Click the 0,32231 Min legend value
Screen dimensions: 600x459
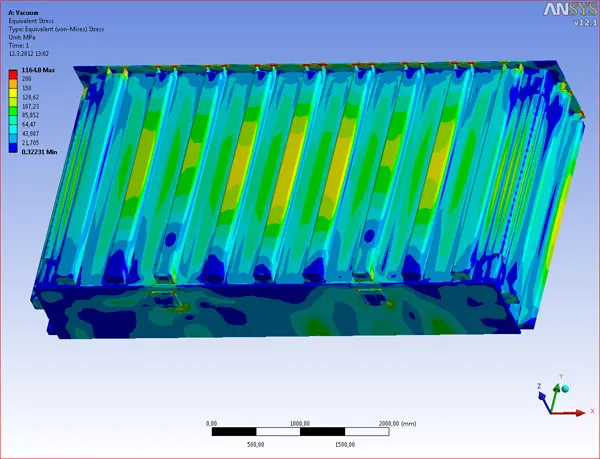[x=38, y=150]
